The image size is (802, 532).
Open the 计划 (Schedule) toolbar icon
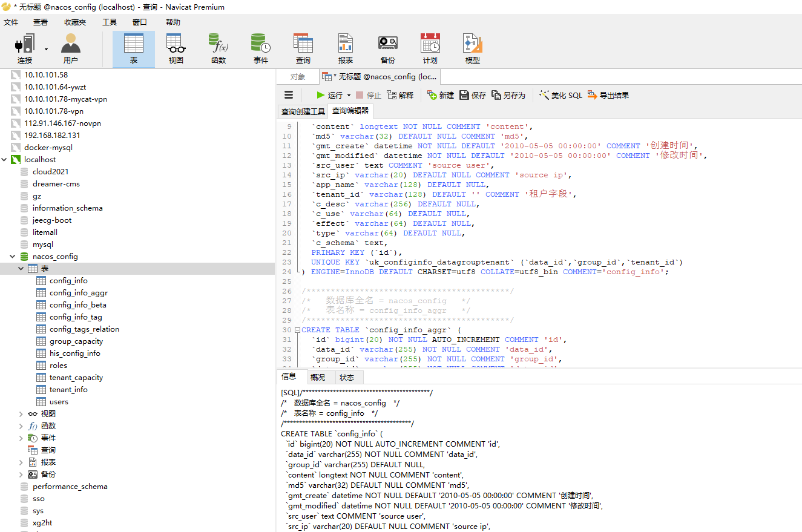point(430,49)
